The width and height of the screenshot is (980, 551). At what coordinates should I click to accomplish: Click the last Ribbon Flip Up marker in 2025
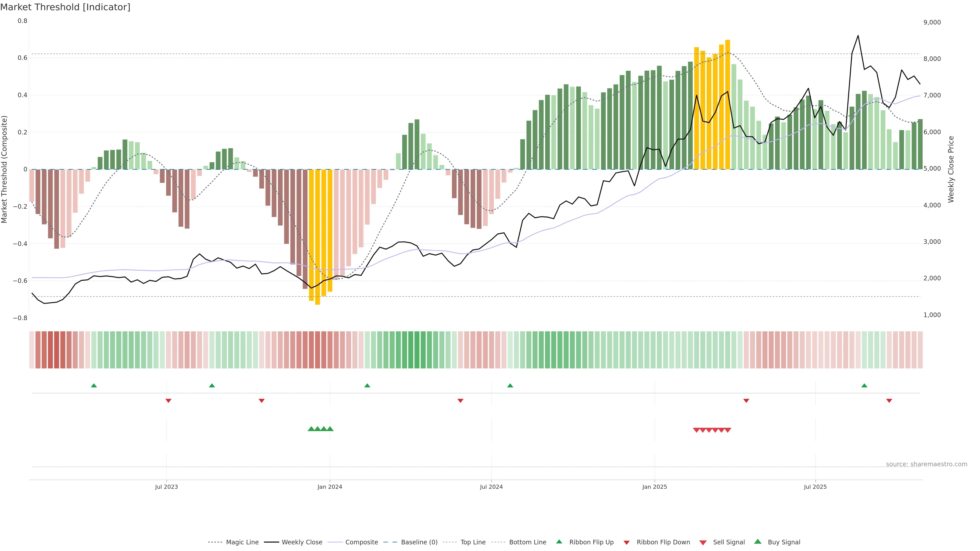[x=864, y=386]
